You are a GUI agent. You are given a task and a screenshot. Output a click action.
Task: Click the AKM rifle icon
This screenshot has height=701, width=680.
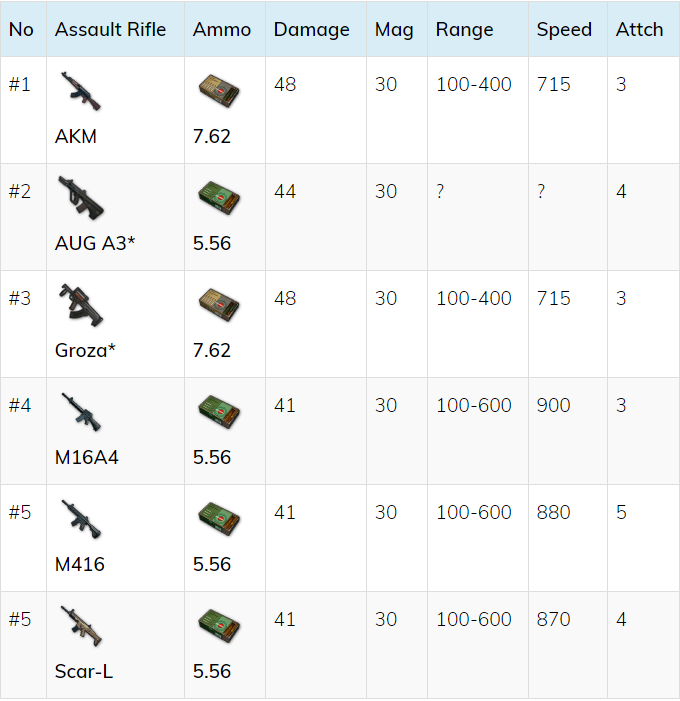click(x=80, y=91)
